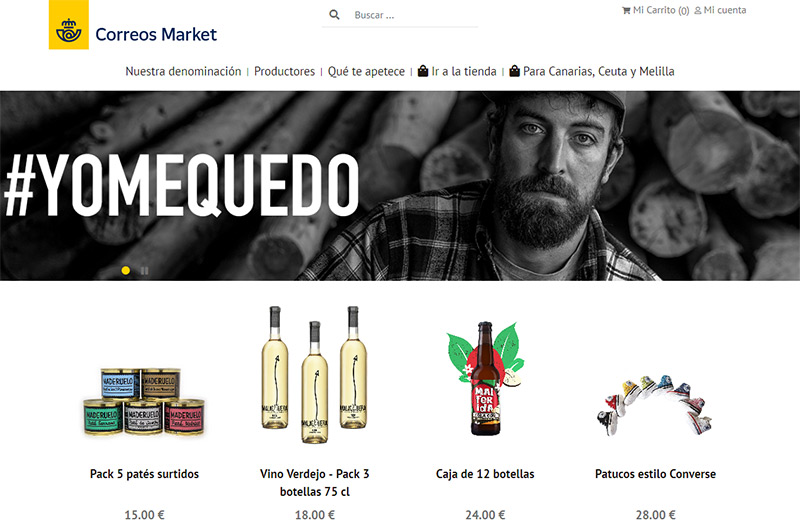The image size is (800, 525).
Task: Focus the Buscar search field
Action: pyautogui.click(x=415, y=15)
